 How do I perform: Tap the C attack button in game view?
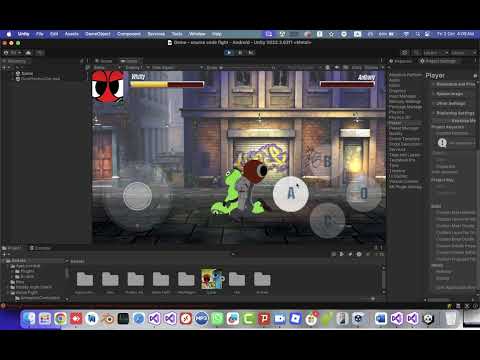pyautogui.click(x=327, y=220)
